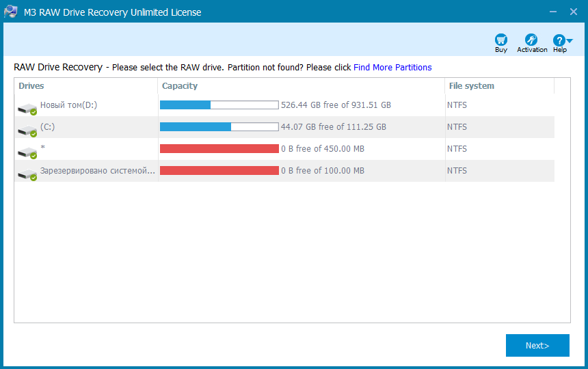Click NTFS cell in the C: row
588x369 pixels.
click(x=457, y=127)
